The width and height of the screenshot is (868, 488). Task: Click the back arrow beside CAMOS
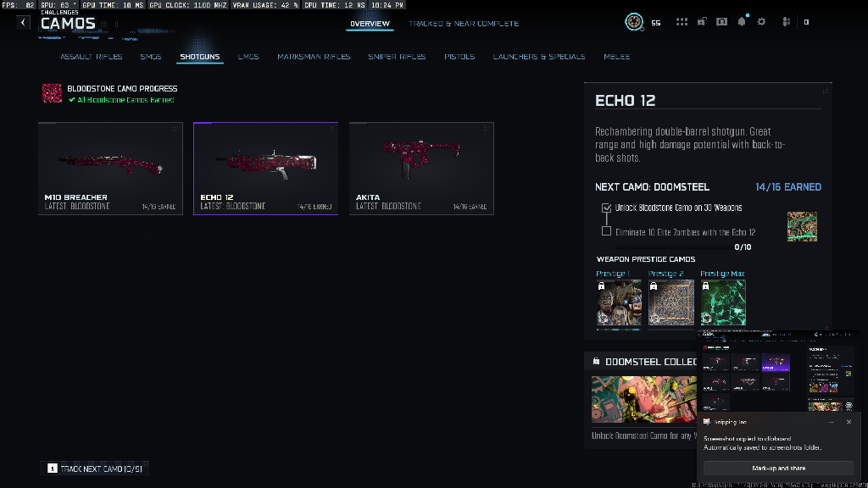pos(23,23)
